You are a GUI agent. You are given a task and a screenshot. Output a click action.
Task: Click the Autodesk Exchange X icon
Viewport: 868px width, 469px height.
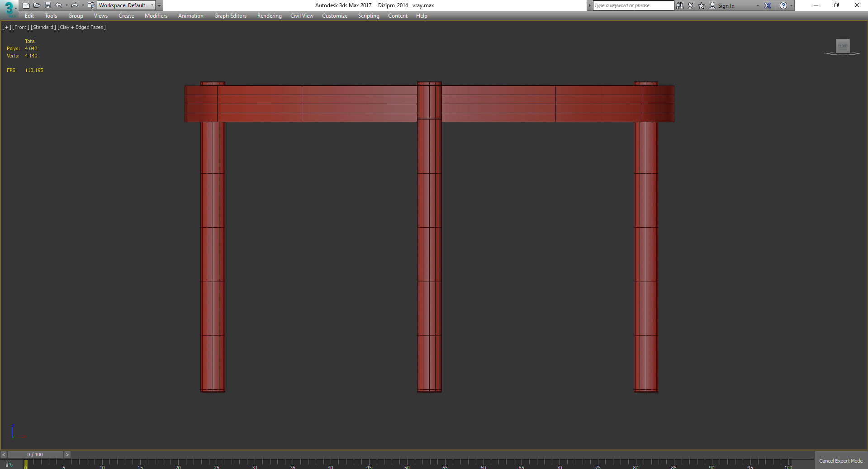tap(768, 5)
